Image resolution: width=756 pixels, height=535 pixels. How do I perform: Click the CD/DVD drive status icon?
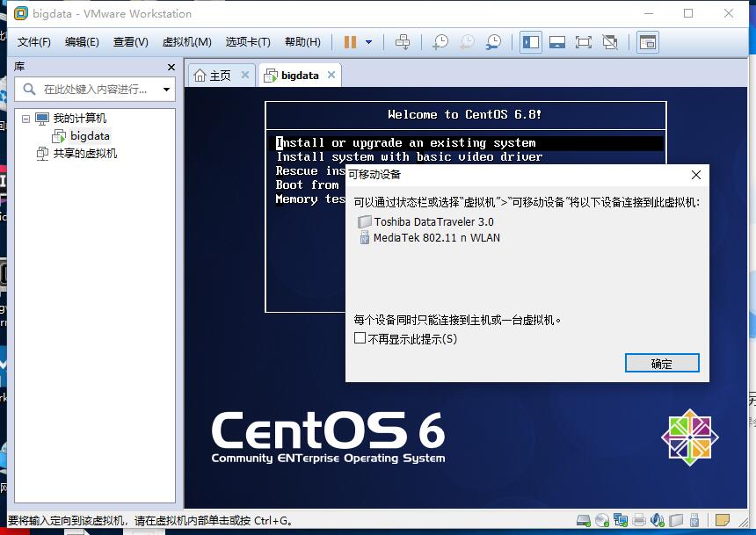coord(602,521)
